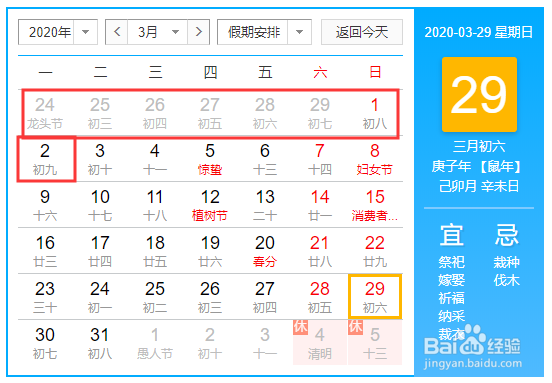The width and height of the screenshot is (552, 383).
Task: Click 祈福 in the 宜 list
Action: 452,298
